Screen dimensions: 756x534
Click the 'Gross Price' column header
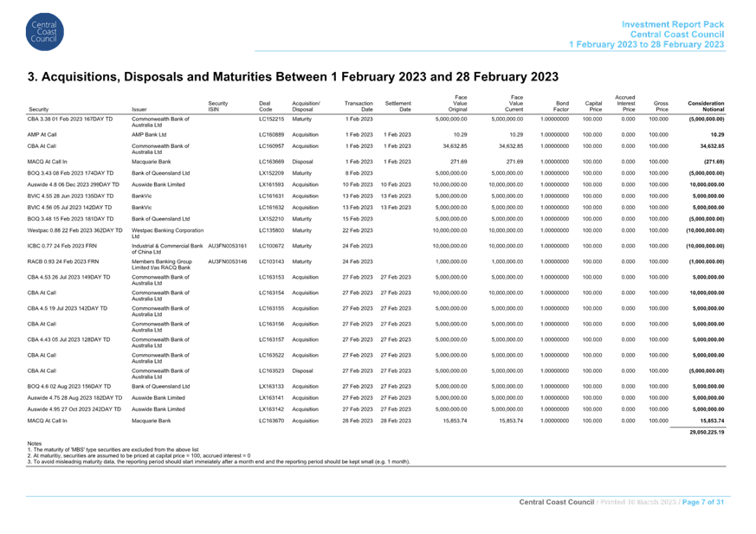[661, 106]
